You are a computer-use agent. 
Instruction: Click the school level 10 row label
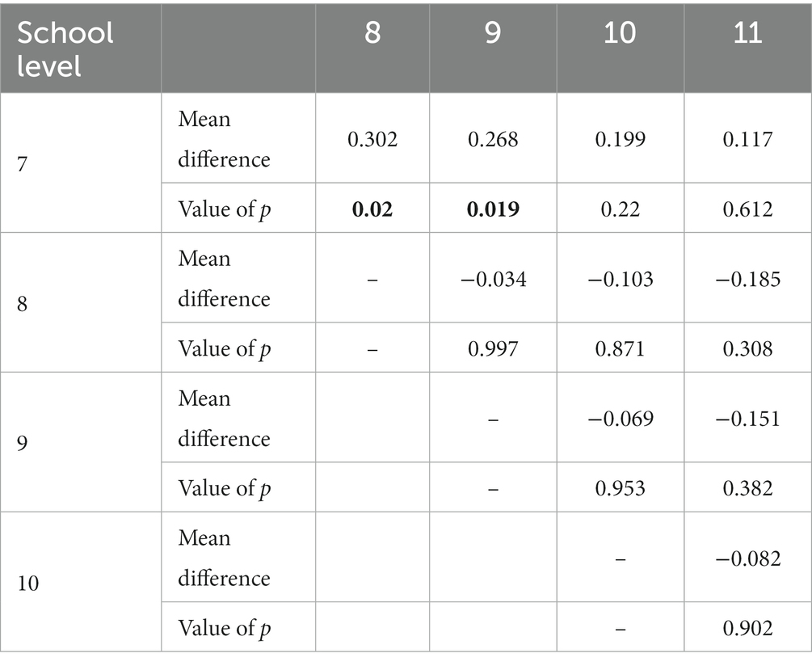(28, 583)
